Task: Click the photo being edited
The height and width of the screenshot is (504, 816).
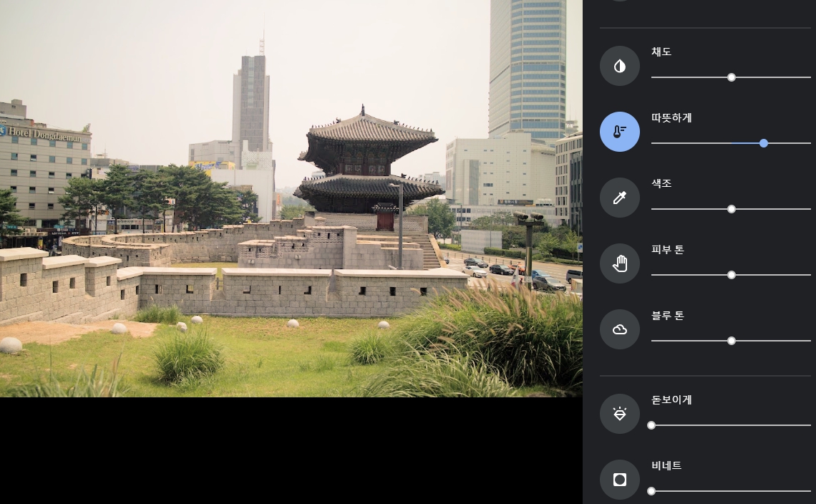Action: click(291, 198)
